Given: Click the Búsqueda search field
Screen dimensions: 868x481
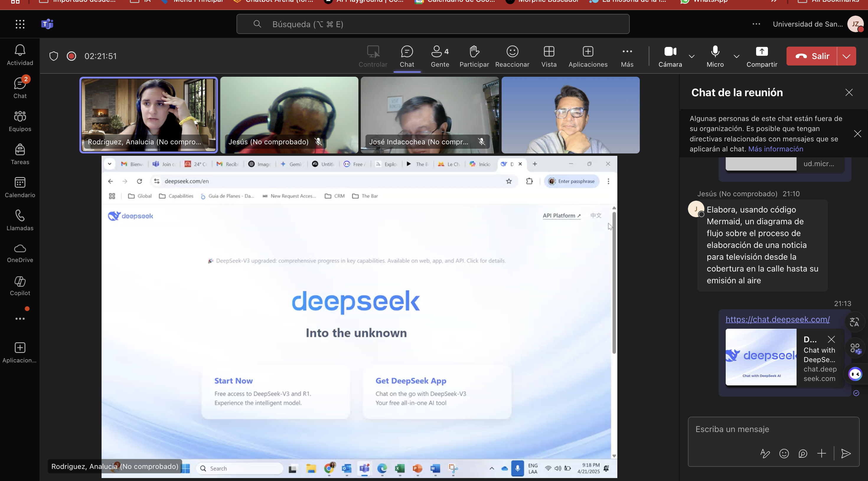Looking at the screenshot, I should tap(433, 24).
